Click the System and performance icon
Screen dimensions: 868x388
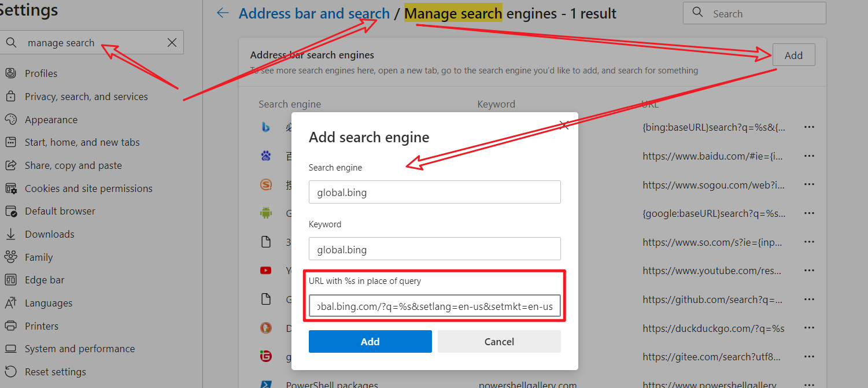point(10,349)
